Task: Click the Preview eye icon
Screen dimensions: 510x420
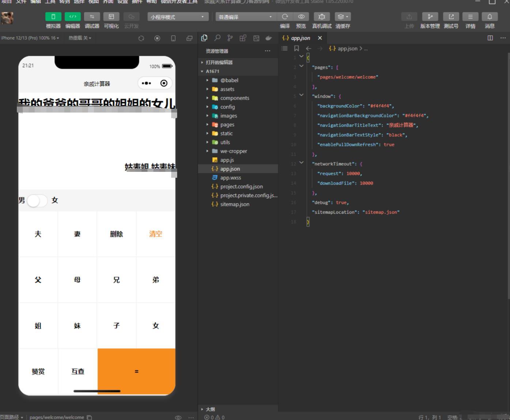Action: click(x=301, y=17)
